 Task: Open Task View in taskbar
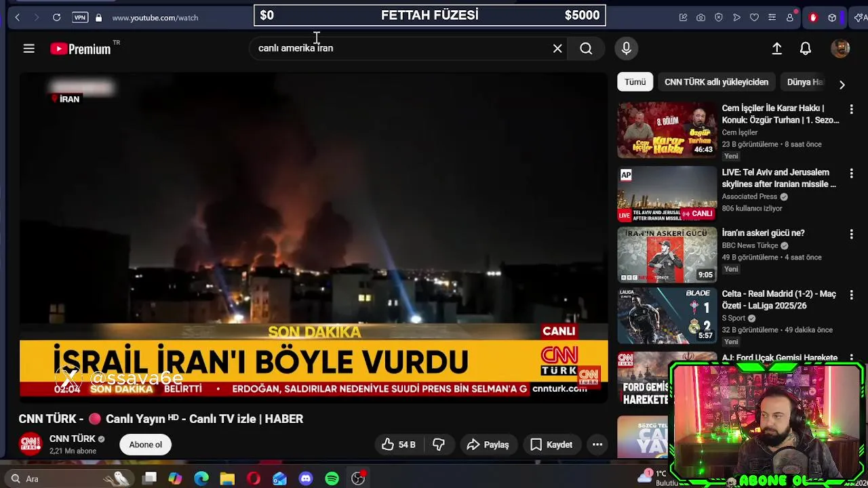point(150,479)
